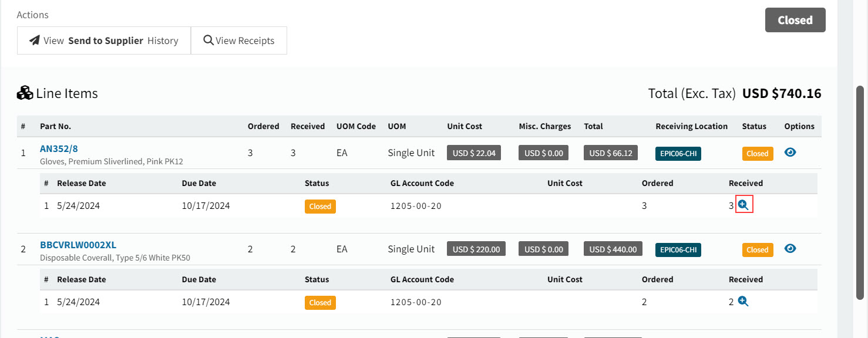Image resolution: width=868 pixels, height=338 pixels.
Task: Click the EPIC06-CHI badge on the coveralls line
Action: click(x=678, y=249)
